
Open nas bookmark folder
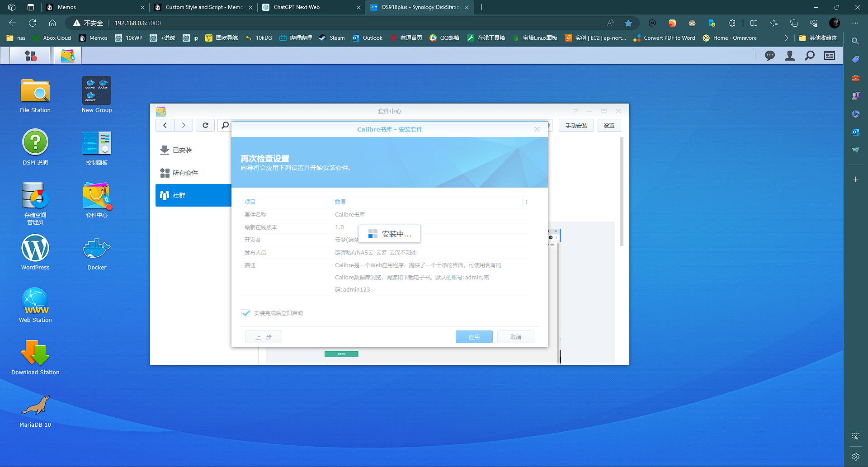click(16, 38)
